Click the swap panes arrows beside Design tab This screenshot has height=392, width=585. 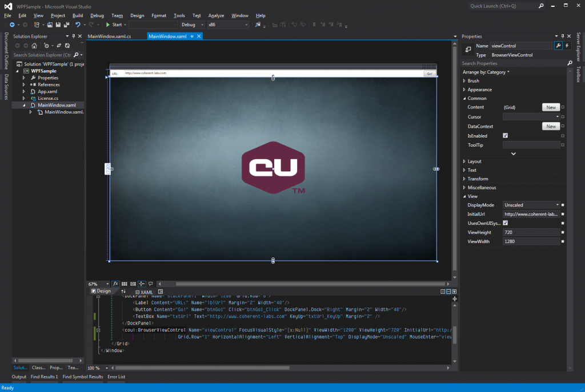[x=123, y=291]
